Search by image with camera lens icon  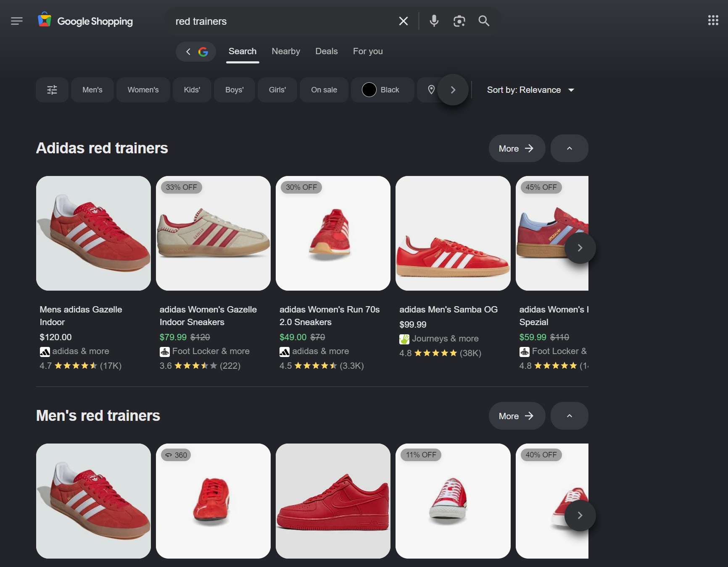click(x=459, y=21)
